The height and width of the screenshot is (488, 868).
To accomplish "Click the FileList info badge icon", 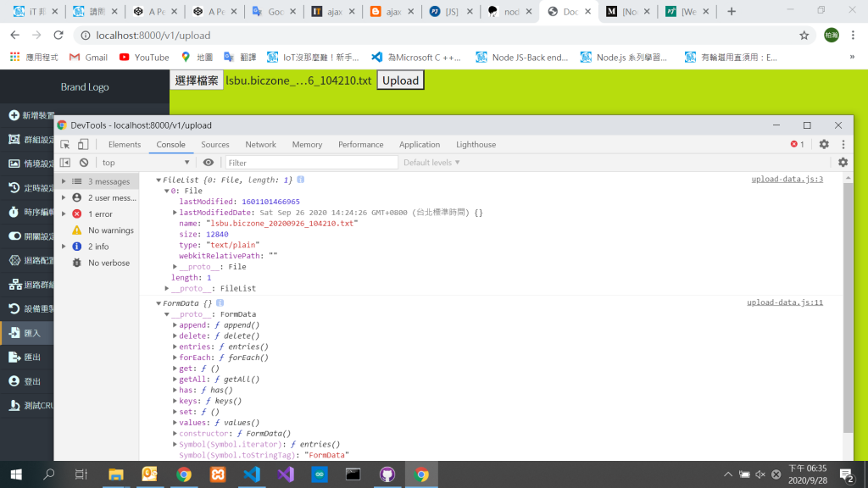I will point(301,180).
